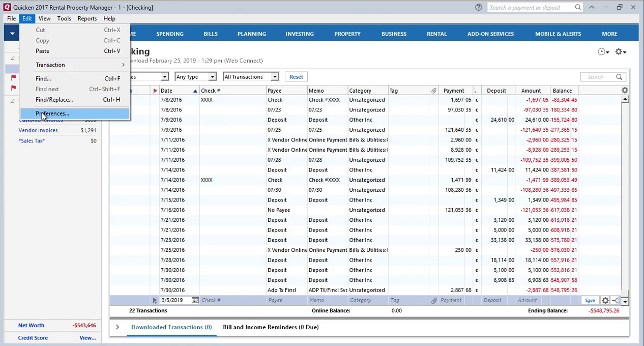Open Bill and Income Reminders tab
The width and height of the screenshot is (644, 346).
pyautogui.click(x=271, y=327)
